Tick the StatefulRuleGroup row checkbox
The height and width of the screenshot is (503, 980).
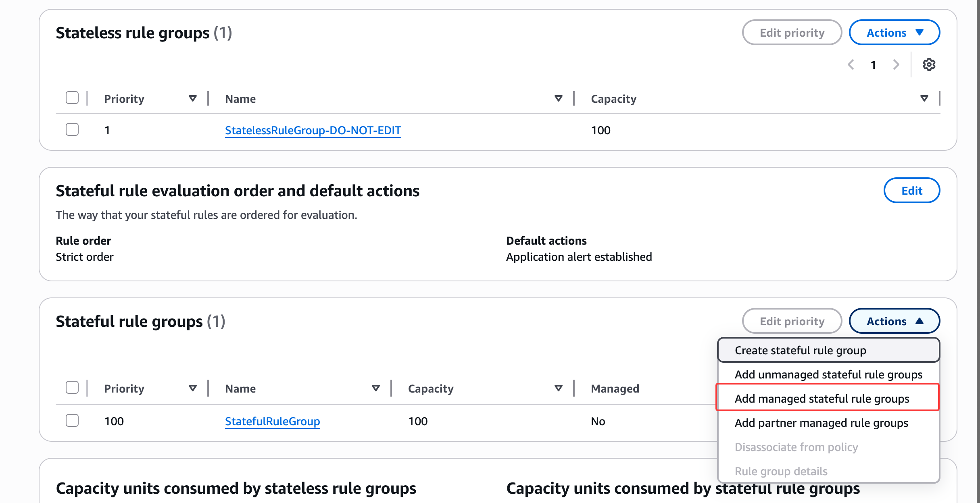(72, 420)
